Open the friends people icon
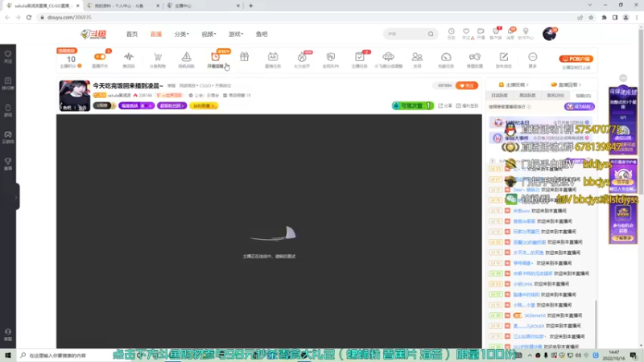 pyautogui.click(x=417, y=59)
